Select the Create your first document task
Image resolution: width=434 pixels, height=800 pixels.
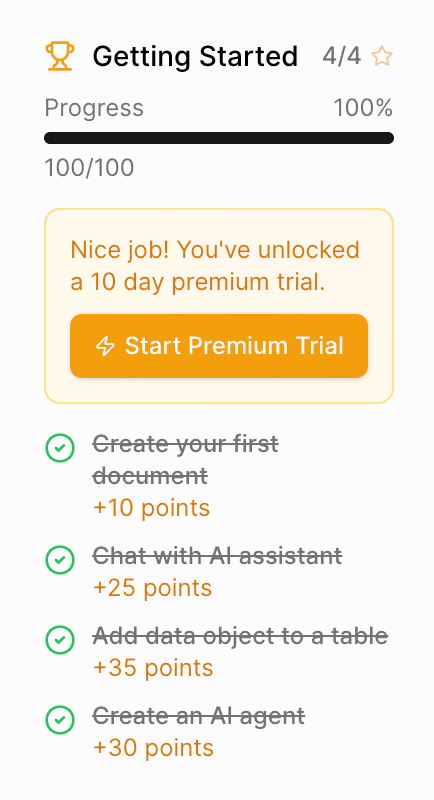point(186,460)
